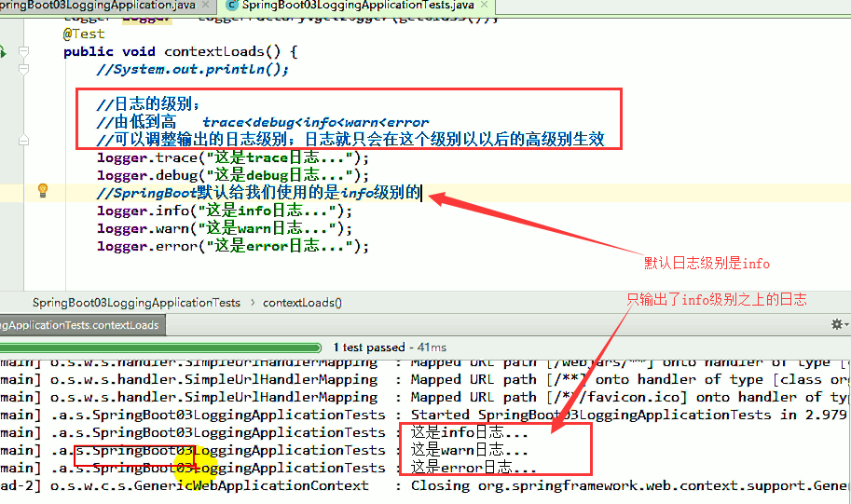851x504 pixels.
Task: Click console line 'Closing org.springframework.web.context.support'
Action: point(631,485)
